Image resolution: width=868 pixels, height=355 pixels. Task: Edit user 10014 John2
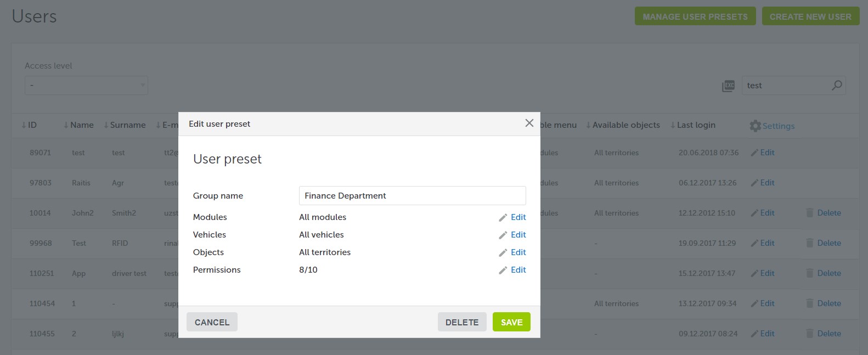coord(767,213)
